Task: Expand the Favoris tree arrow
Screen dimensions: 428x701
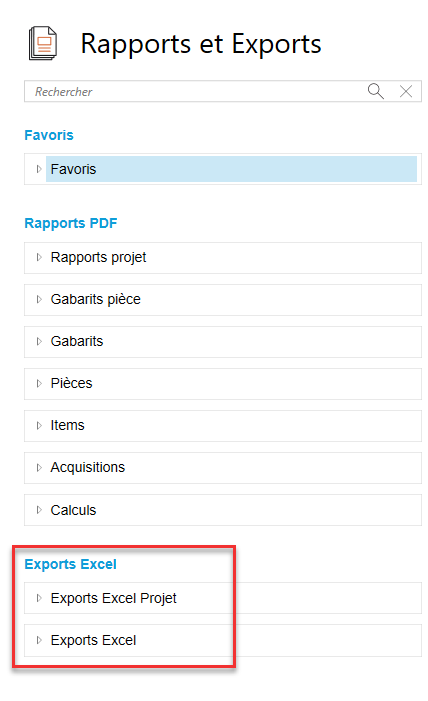Action: coord(39,169)
